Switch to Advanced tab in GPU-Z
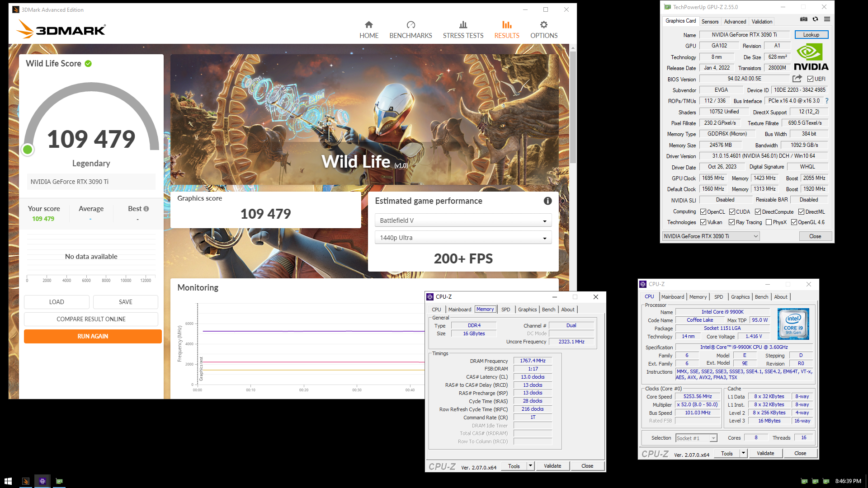The height and width of the screenshot is (488, 868). coord(735,22)
